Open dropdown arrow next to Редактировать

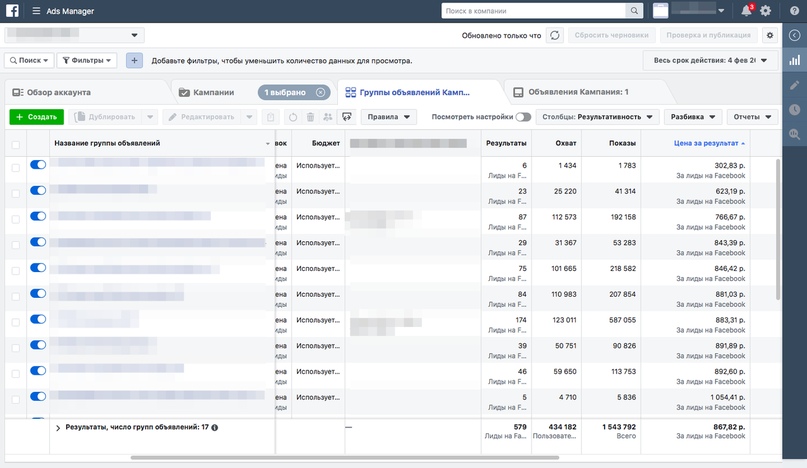pyautogui.click(x=249, y=117)
